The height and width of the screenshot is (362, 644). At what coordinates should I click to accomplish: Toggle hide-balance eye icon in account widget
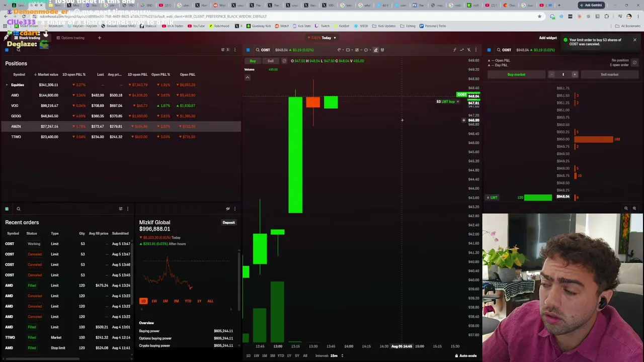tap(227, 209)
